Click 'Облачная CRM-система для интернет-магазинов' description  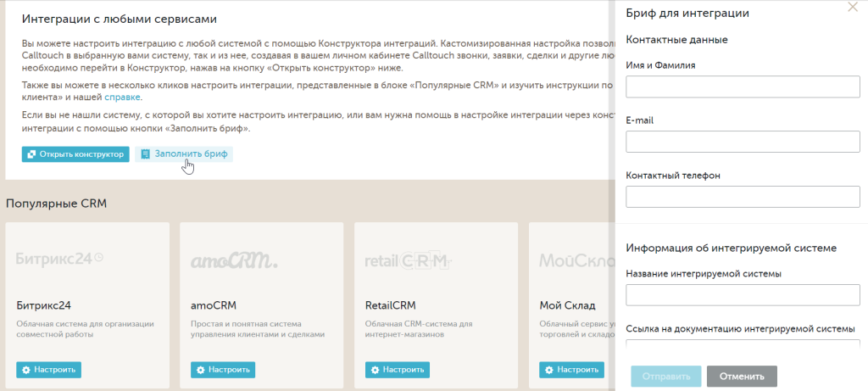pyautogui.click(x=419, y=329)
